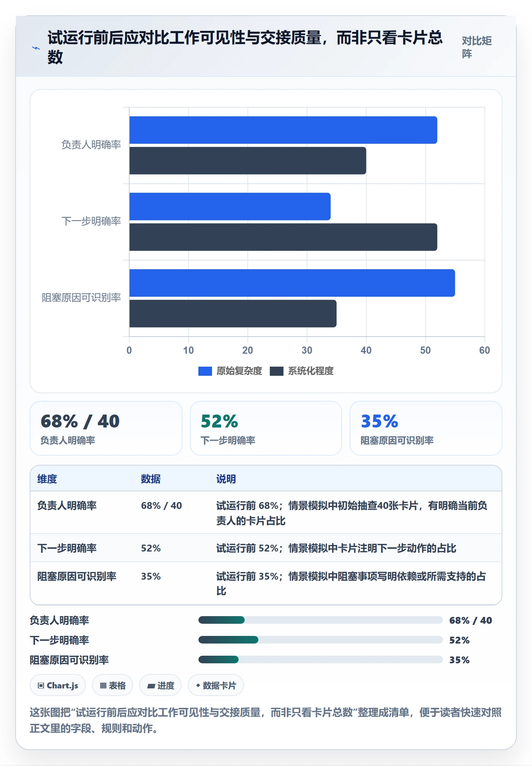Click the 下一步明确率 progress bar
Viewport: 532px width, 766px height.
(x=321, y=640)
